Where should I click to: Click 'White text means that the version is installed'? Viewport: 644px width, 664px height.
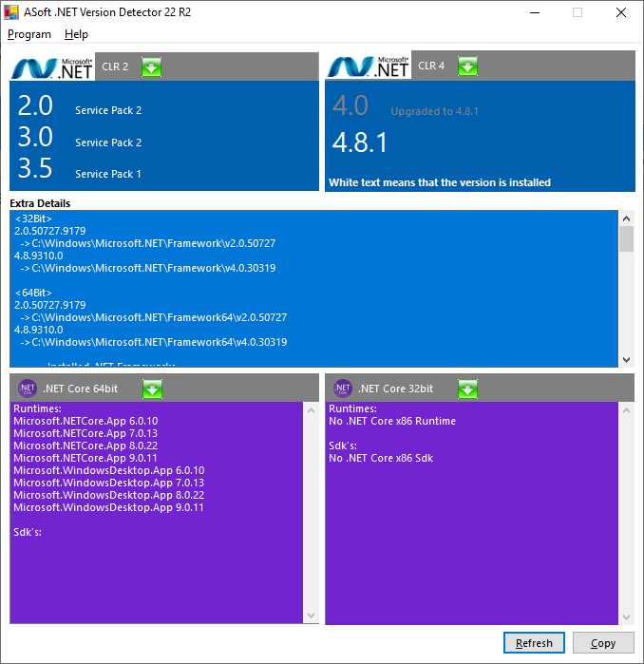click(x=440, y=182)
